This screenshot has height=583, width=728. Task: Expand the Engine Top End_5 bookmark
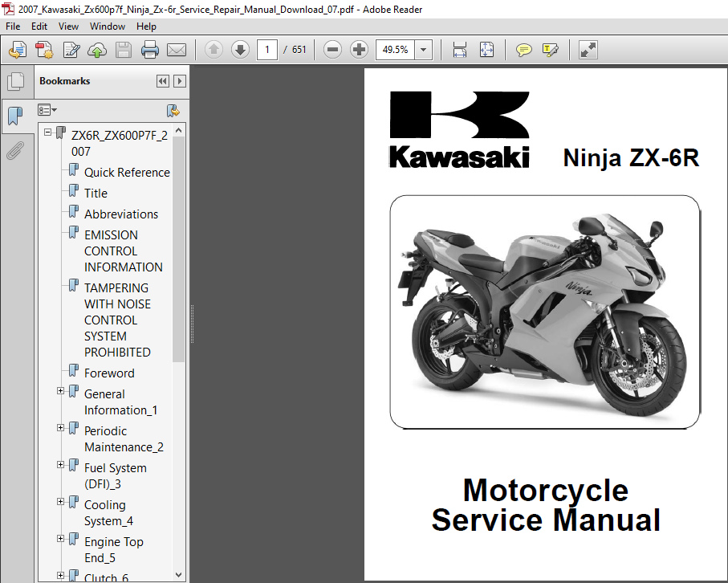(x=60, y=538)
